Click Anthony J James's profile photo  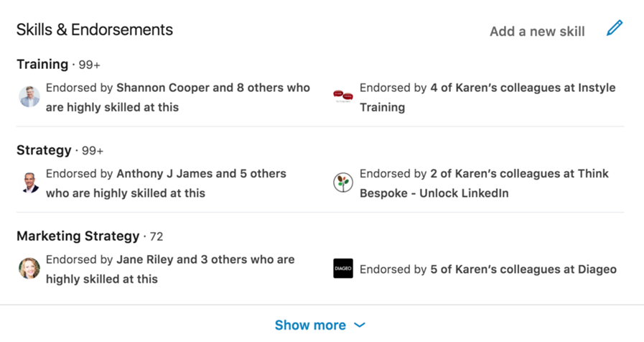(29, 182)
